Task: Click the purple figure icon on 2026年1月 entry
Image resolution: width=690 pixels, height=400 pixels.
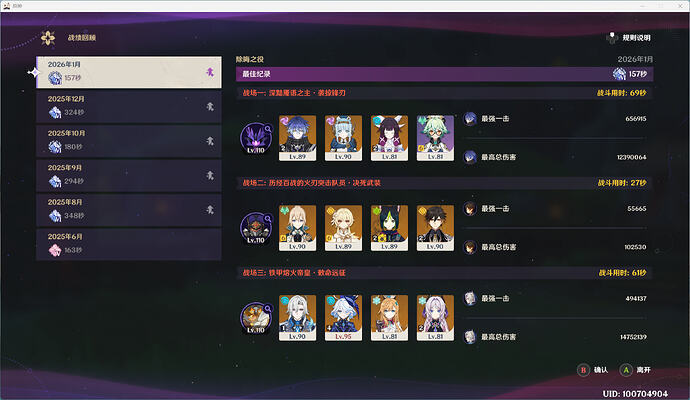Action: coord(210,72)
